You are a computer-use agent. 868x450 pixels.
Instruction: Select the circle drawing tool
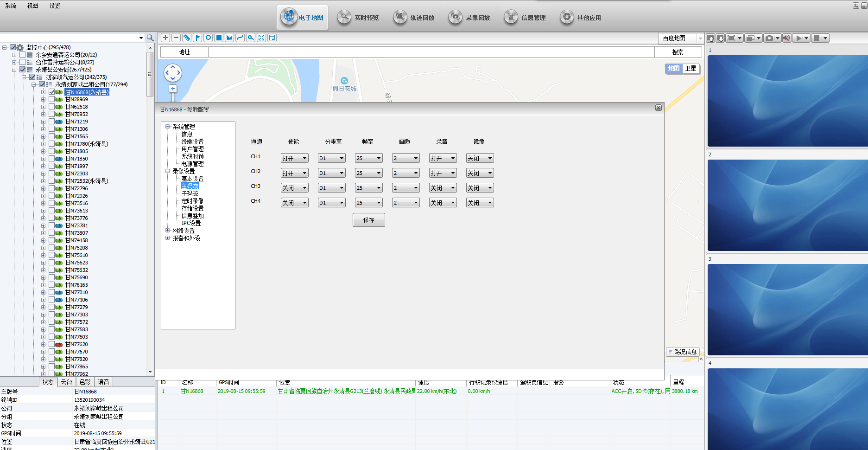[208, 38]
